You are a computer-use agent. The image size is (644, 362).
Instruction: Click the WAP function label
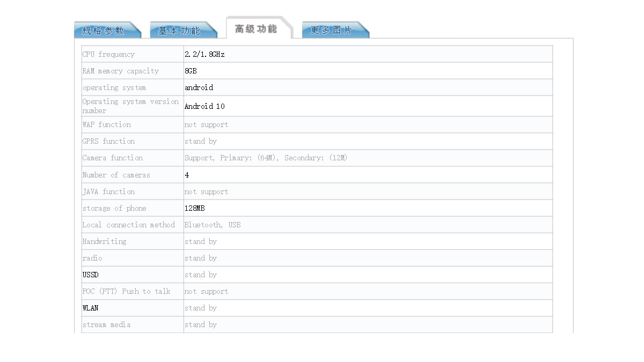106,124
